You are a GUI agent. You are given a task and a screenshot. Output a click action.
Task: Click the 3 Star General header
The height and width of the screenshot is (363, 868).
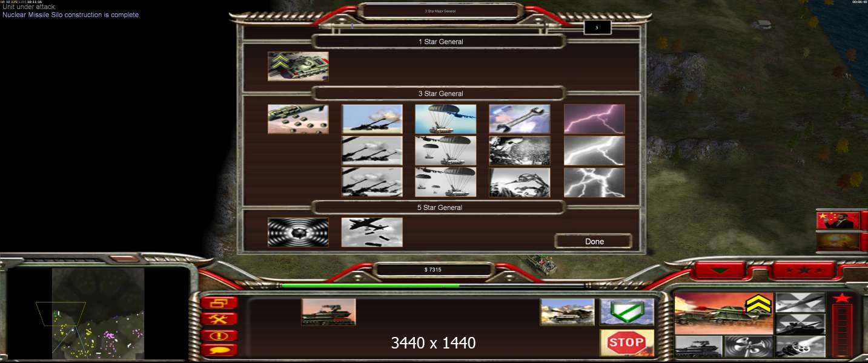[x=440, y=94]
